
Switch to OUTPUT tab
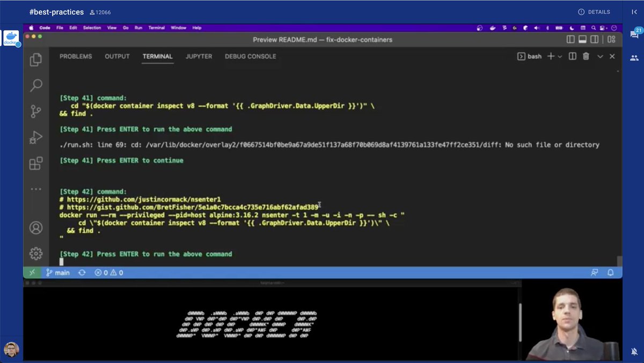coord(117,56)
